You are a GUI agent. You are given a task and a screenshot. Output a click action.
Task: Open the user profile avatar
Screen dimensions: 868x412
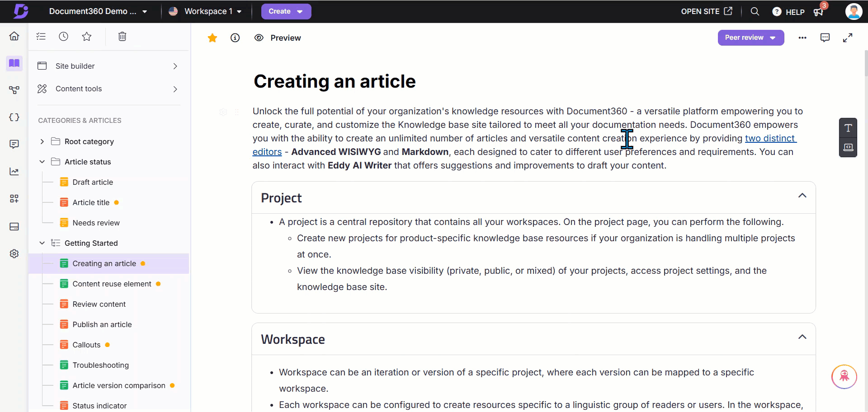point(854,11)
